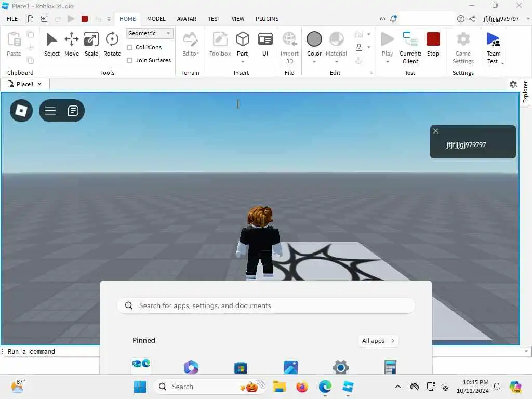Switch to the VIEW tab
Viewport: 532px width, 399px height.
point(238,19)
